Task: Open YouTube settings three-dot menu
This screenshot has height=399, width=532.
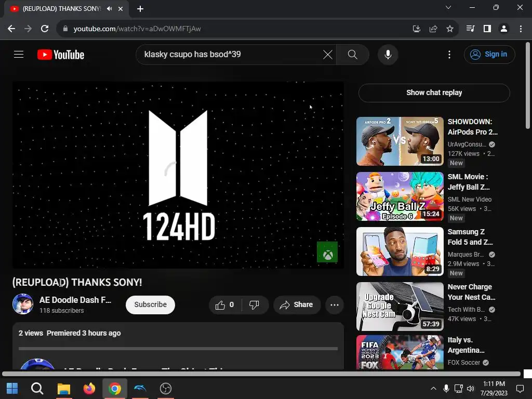Action: pyautogui.click(x=449, y=54)
